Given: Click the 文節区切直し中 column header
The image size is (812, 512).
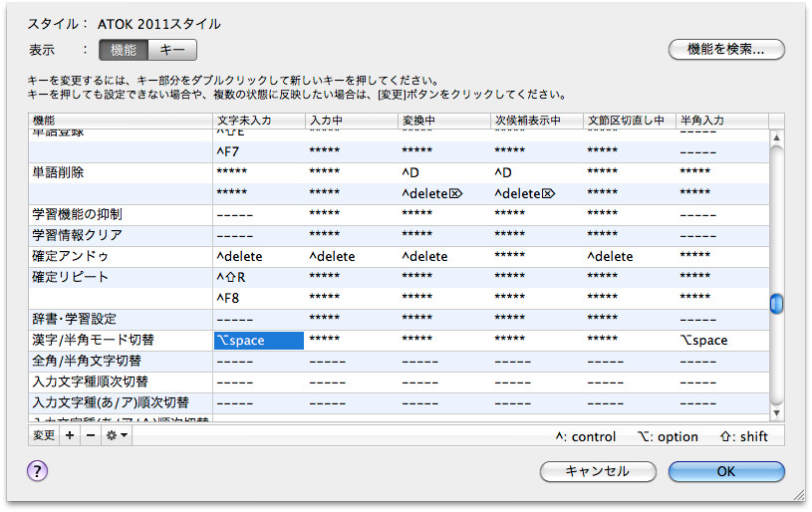Looking at the screenshot, I should point(630,121).
